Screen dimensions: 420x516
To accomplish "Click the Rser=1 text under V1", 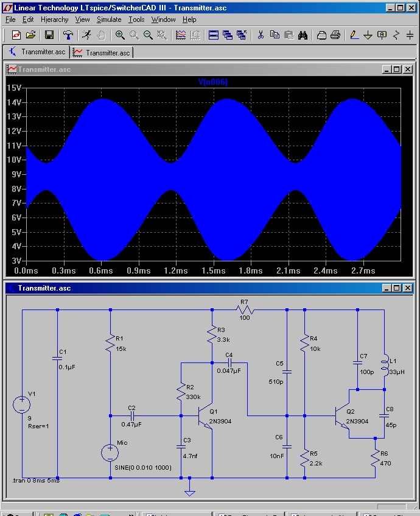I will [38, 426].
